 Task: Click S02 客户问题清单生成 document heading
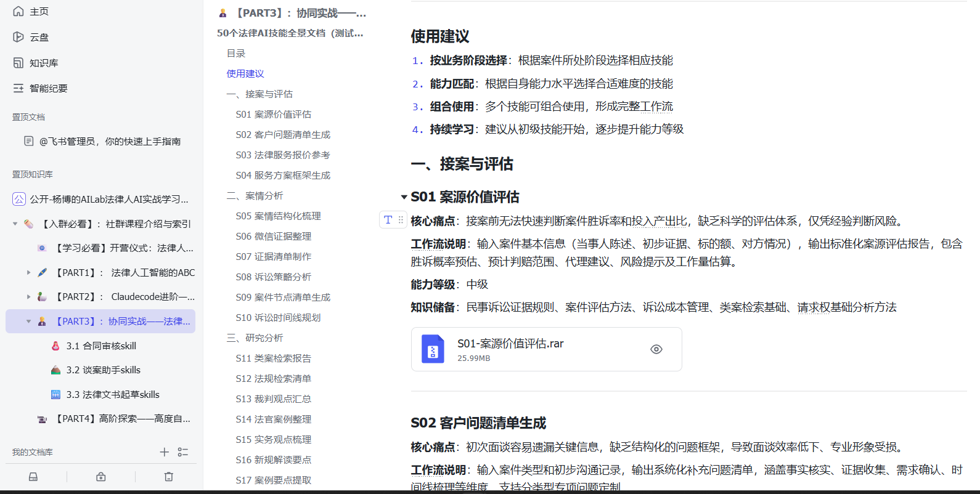pos(478,423)
